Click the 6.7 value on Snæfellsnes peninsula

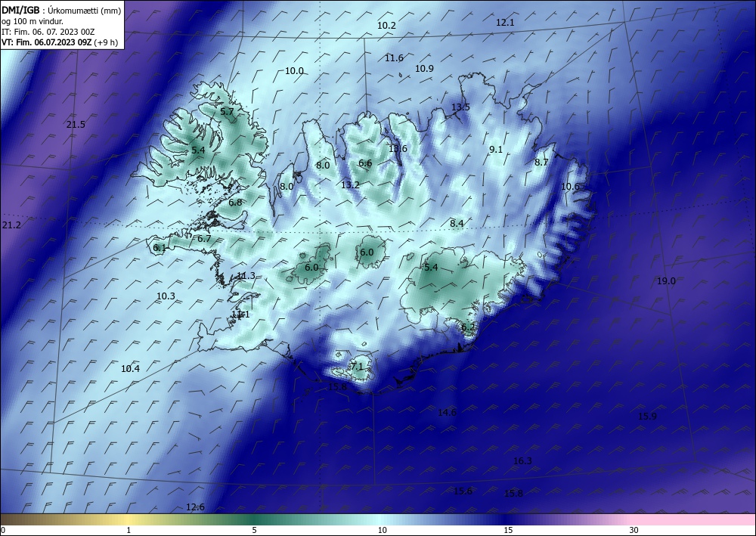(204, 238)
